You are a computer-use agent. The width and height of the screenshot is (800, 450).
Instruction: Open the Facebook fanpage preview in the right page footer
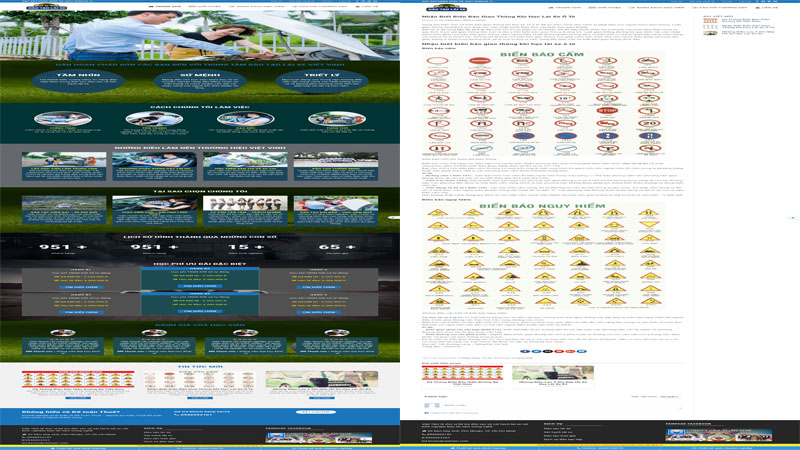(x=719, y=435)
